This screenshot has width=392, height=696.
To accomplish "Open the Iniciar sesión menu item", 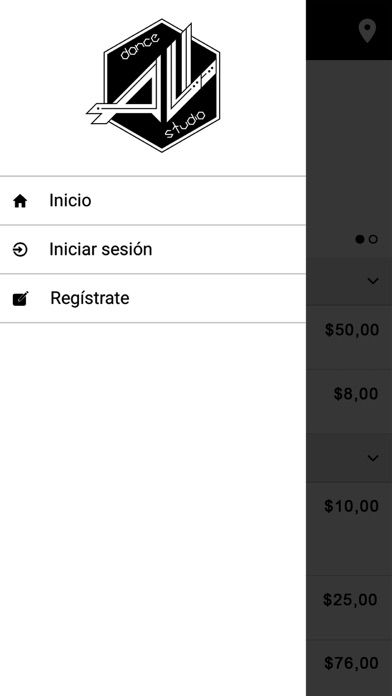I will click(153, 249).
